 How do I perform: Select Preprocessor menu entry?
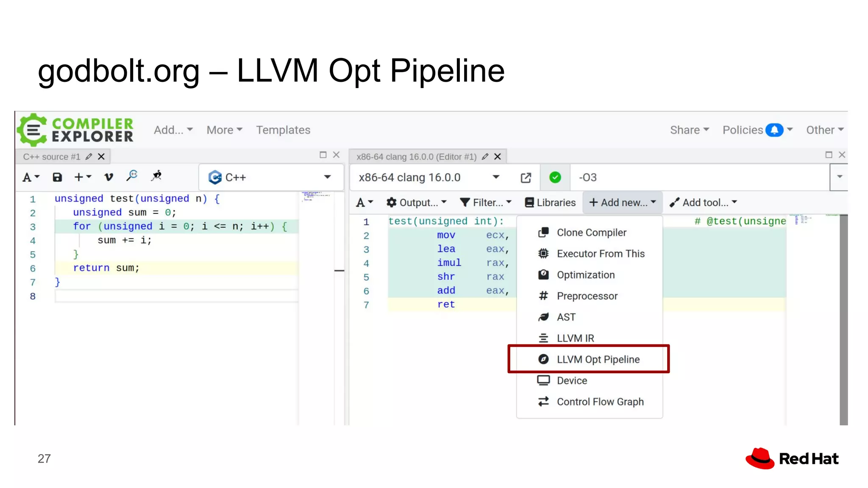590,296
